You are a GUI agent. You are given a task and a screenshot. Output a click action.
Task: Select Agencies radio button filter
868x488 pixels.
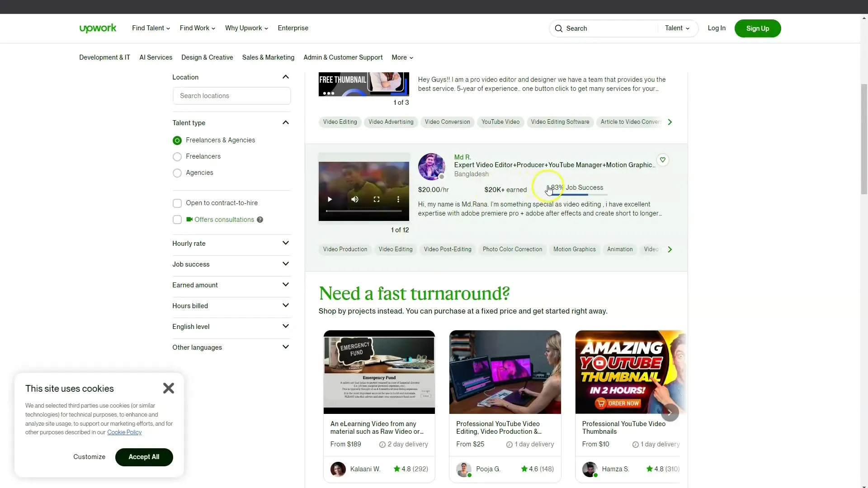[x=177, y=173]
